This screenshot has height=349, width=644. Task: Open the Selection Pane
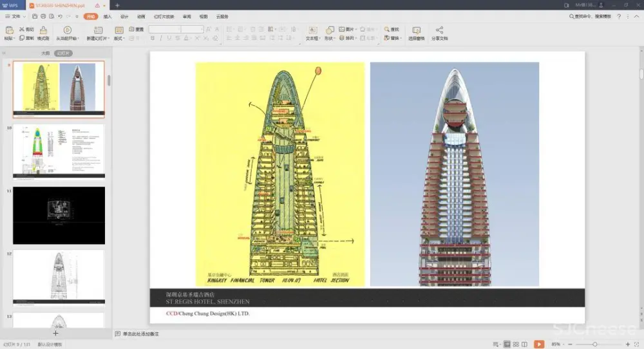(416, 30)
